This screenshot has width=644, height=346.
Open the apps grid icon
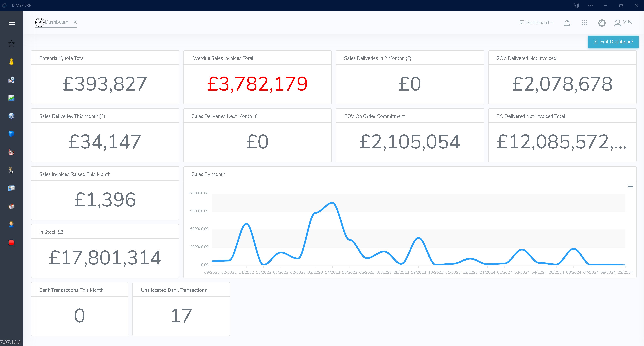point(584,23)
